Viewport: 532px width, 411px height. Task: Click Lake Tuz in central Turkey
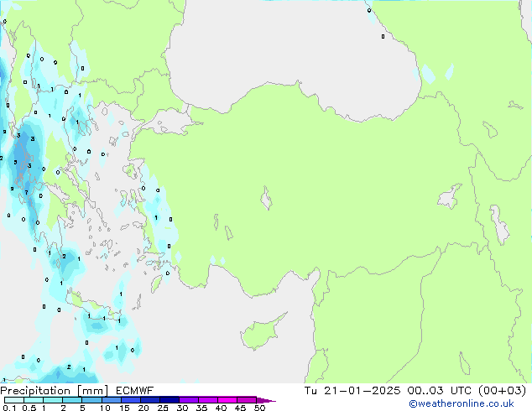tap(267, 200)
